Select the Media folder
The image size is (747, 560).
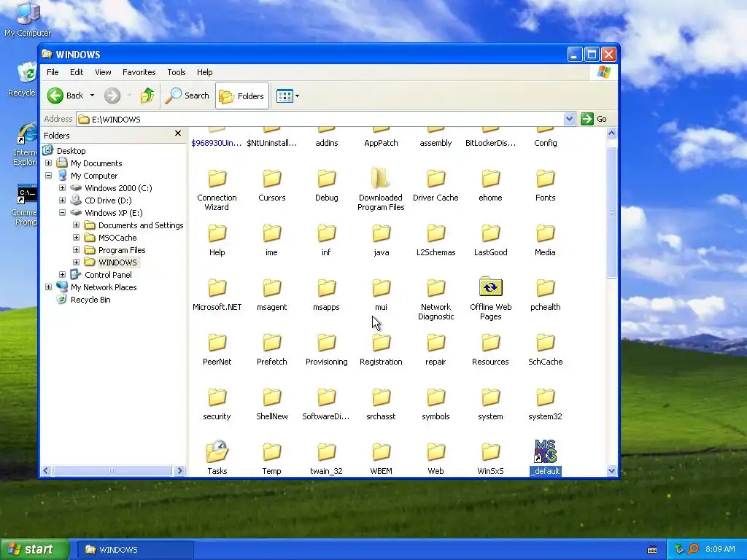point(546,241)
